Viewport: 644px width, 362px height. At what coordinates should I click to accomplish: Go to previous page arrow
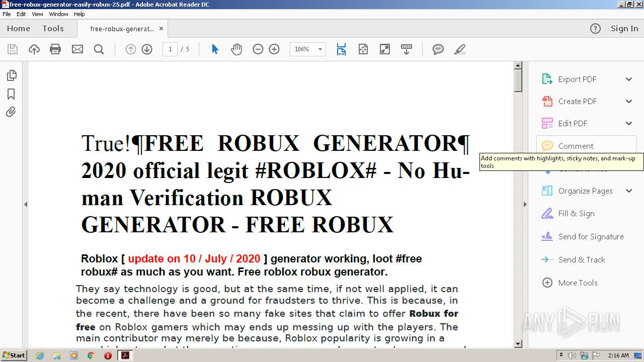click(x=130, y=49)
